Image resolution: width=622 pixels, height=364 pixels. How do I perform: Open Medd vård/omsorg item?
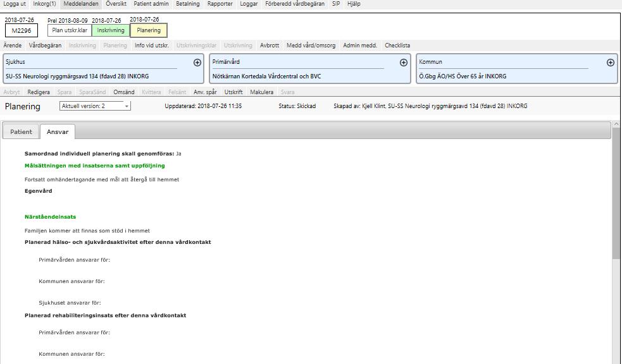(x=311, y=45)
